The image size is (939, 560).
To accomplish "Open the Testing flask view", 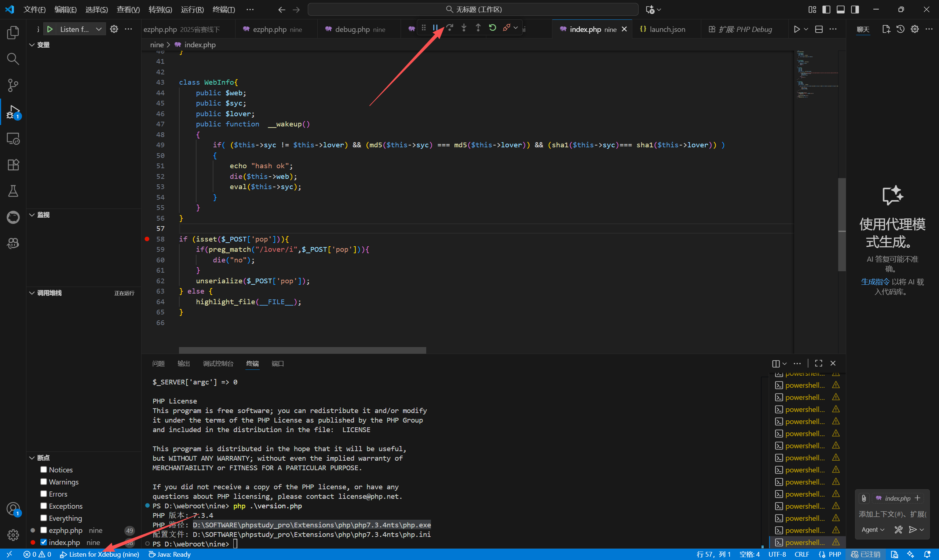I will pyautogui.click(x=13, y=191).
